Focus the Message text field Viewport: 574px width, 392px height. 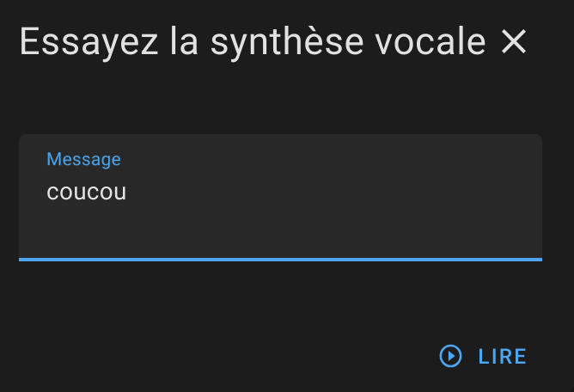pyautogui.click(x=280, y=198)
